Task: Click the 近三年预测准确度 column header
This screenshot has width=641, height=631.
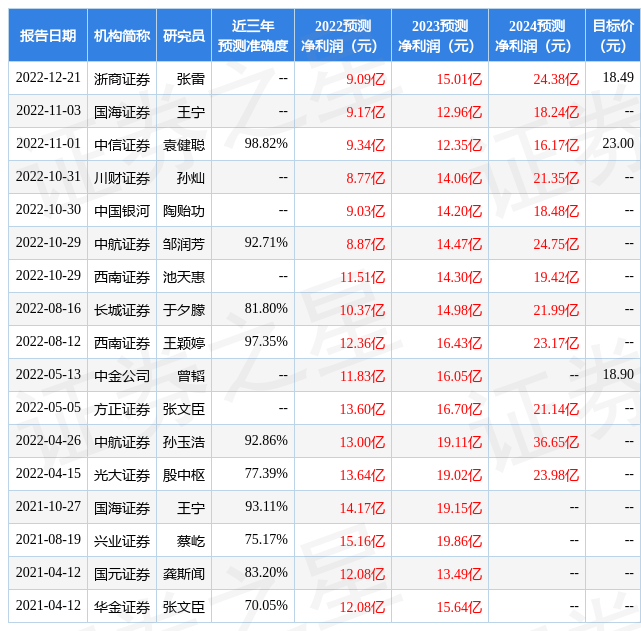Action: click(x=253, y=36)
